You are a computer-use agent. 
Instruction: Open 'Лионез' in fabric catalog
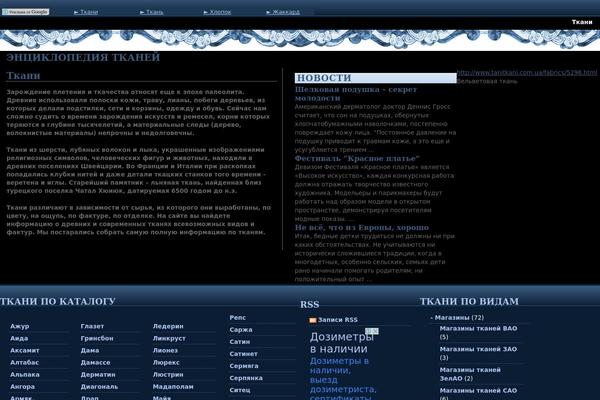pyautogui.click(x=165, y=350)
